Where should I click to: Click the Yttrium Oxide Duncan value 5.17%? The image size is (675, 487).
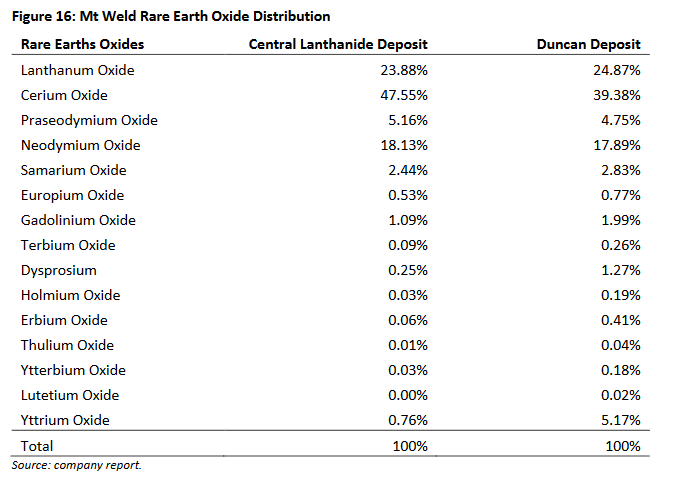tap(619, 420)
